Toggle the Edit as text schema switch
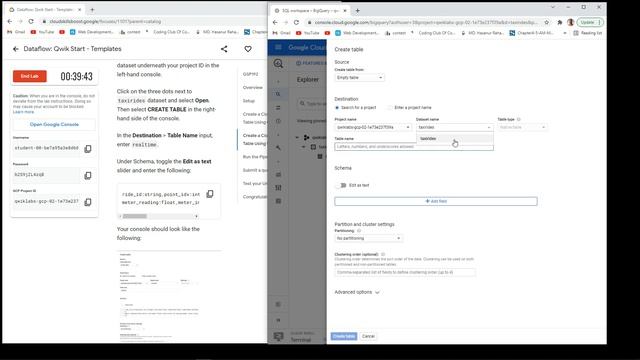Image resolution: width=640 pixels, height=360 pixels. (341, 185)
